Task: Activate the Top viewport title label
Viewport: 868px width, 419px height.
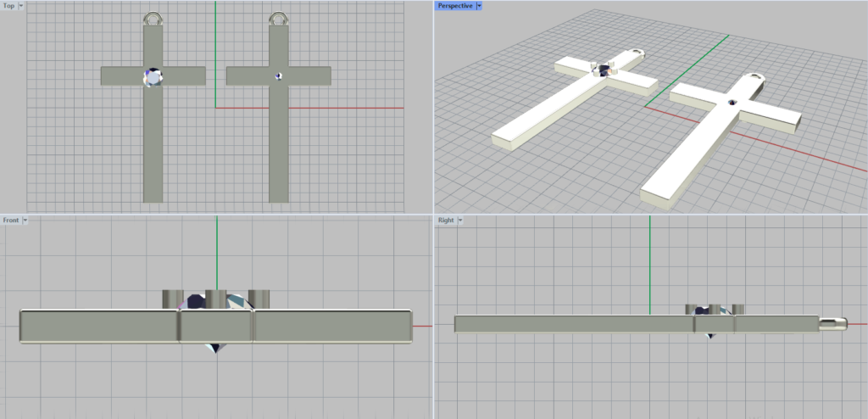Action: coord(8,6)
